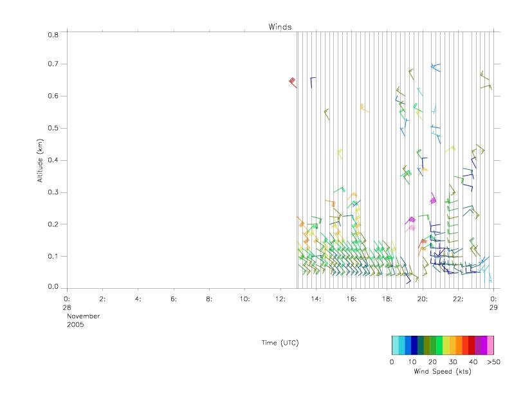Click the 0.0 altitude tick label
Screen dimensions: 532x393
pyautogui.click(x=53, y=287)
